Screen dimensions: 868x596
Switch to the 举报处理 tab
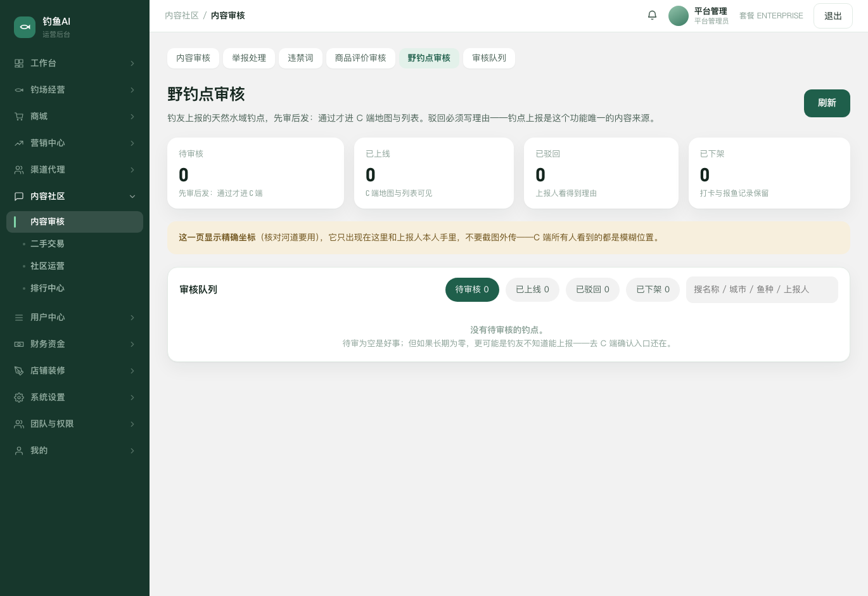pyautogui.click(x=249, y=58)
